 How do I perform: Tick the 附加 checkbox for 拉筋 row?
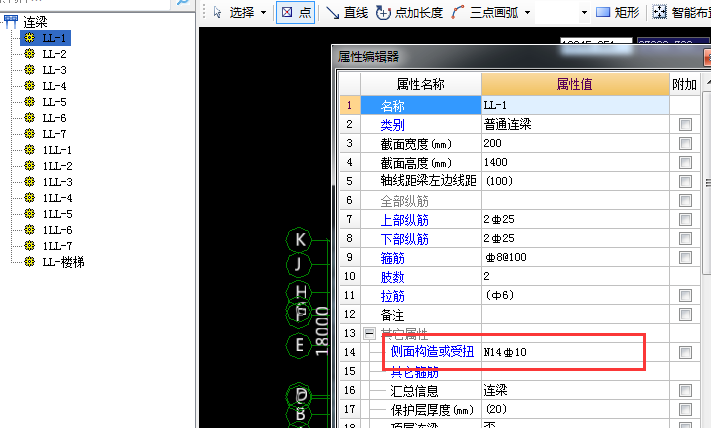tap(685, 296)
